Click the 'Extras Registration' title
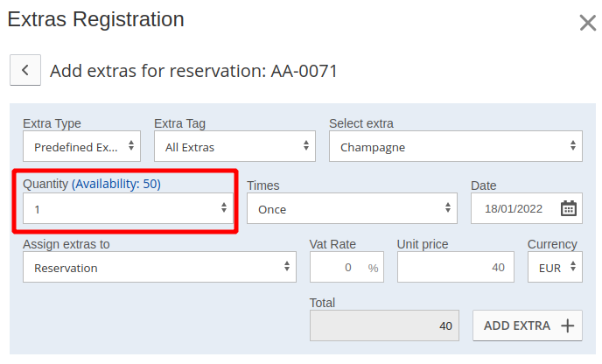 click(x=95, y=18)
